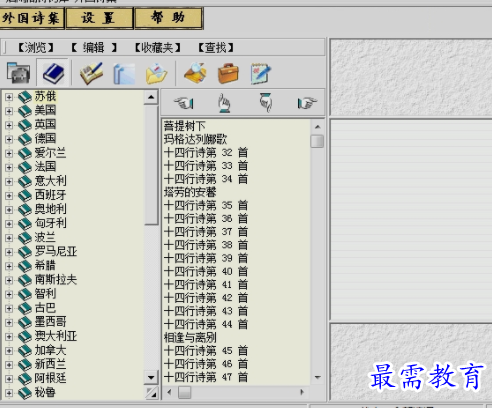The height and width of the screenshot is (408, 492).
Task: Expand the 英国 tree node
Action: (9, 125)
